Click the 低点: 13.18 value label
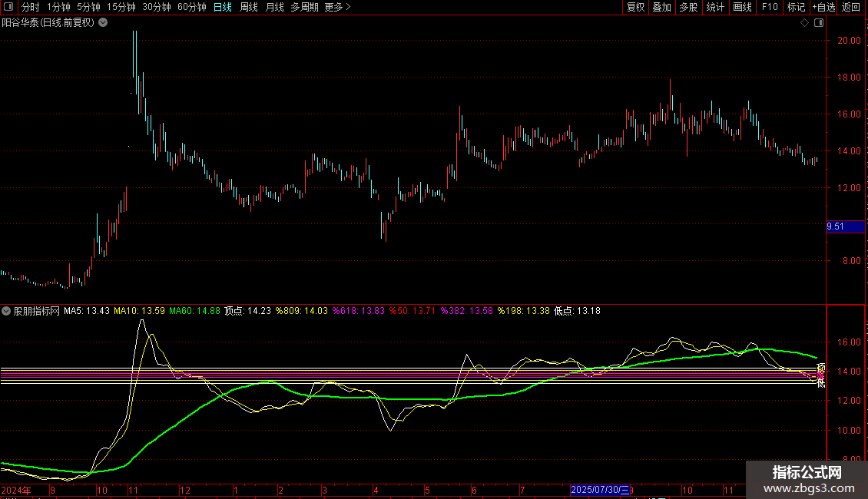Screen dimensions: 868x499 pyautogui.click(x=578, y=311)
